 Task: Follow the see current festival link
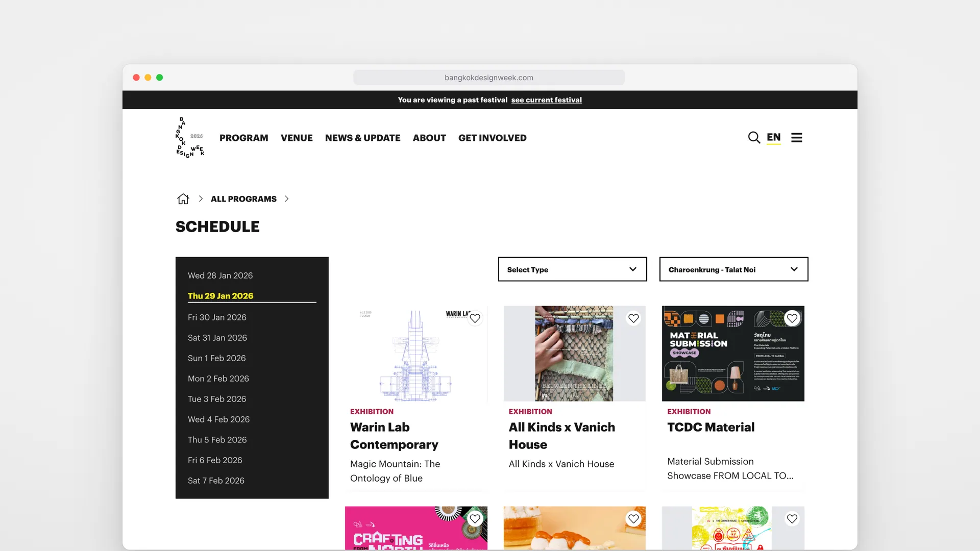point(546,100)
